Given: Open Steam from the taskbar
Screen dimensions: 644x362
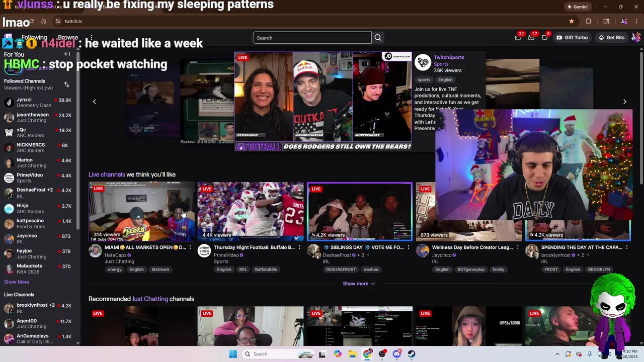Looking at the screenshot, I should pos(412,354).
